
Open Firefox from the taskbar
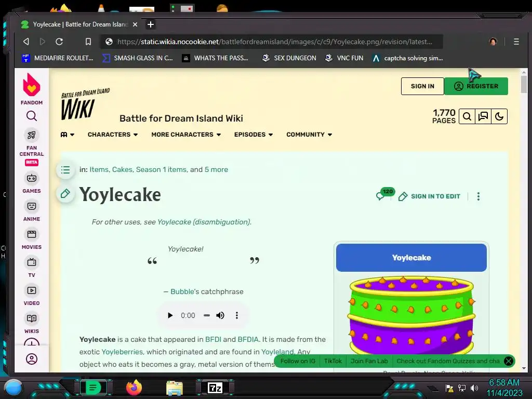pos(134,388)
